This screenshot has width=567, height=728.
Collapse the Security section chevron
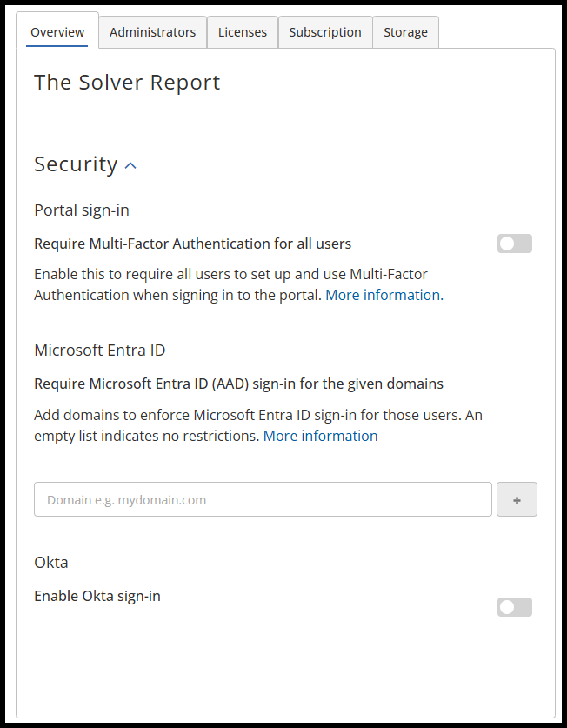click(130, 165)
